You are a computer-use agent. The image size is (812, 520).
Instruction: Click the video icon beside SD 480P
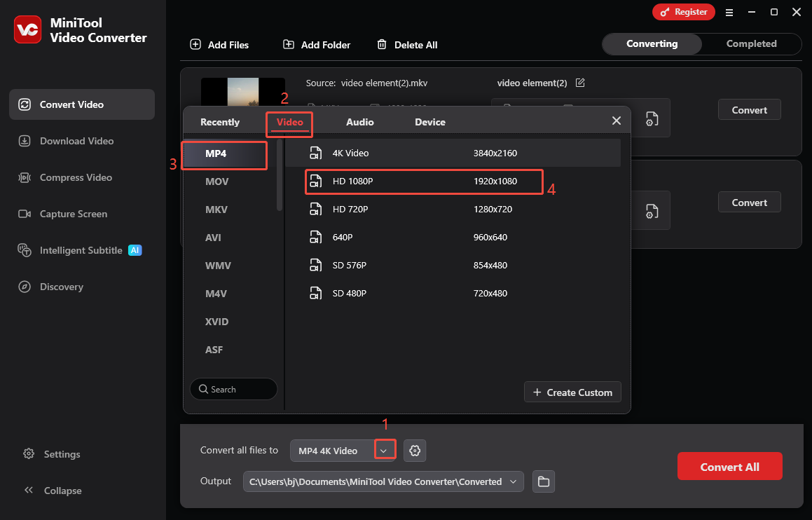coord(315,293)
